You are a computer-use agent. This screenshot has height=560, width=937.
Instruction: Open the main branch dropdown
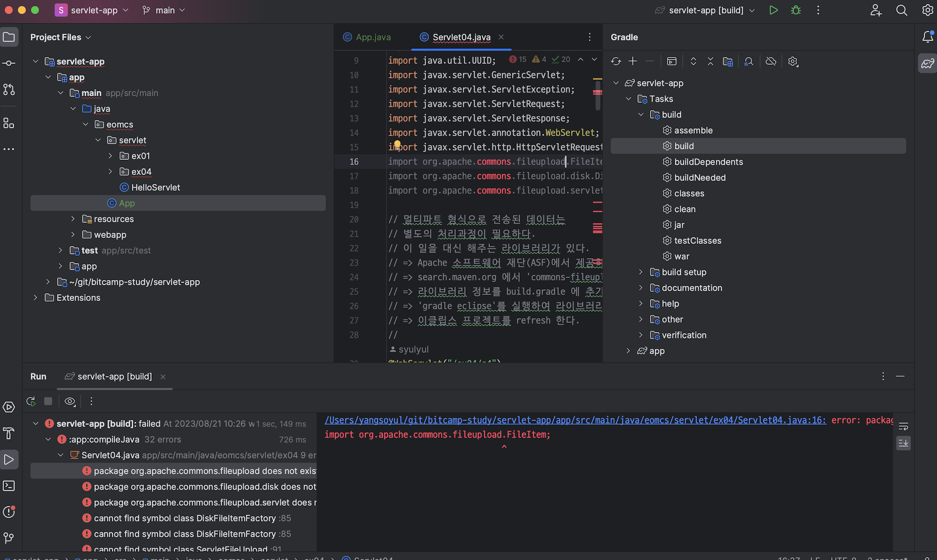click(x=164, y=10)
